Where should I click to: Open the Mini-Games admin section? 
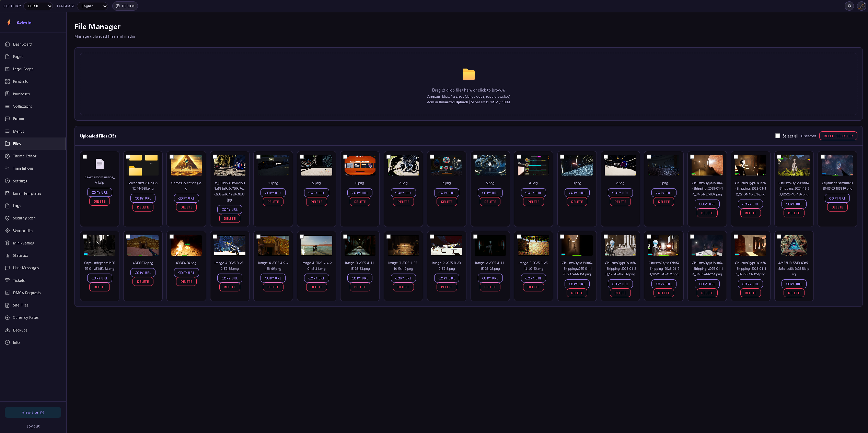[x=24, y=243]
